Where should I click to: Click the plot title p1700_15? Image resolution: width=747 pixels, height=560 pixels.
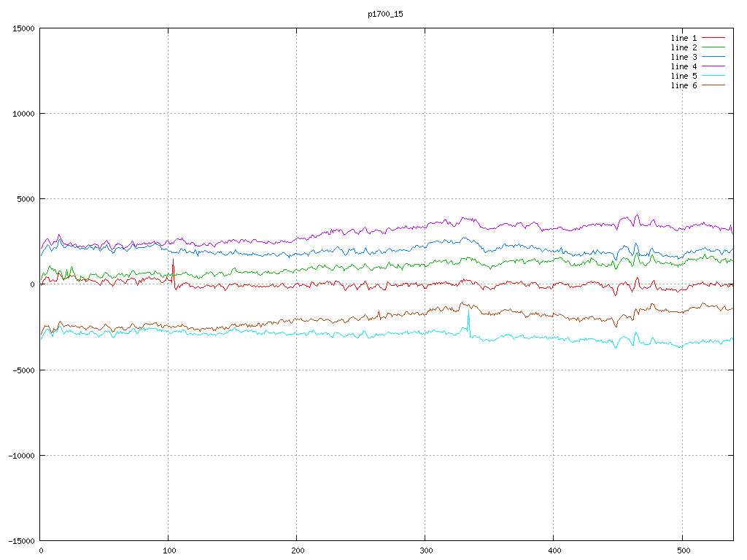click(x=385, y=14)
